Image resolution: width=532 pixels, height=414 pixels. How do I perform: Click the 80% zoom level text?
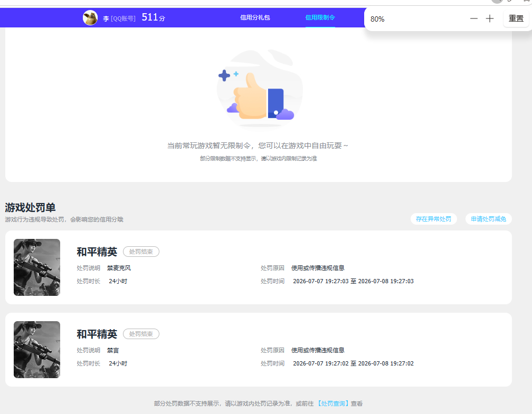[377, 19]
